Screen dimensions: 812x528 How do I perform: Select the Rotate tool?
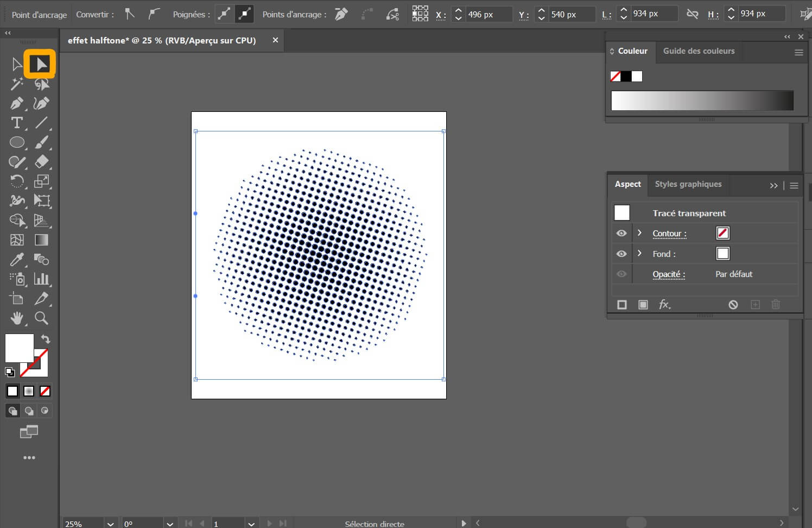coord(17,181)
